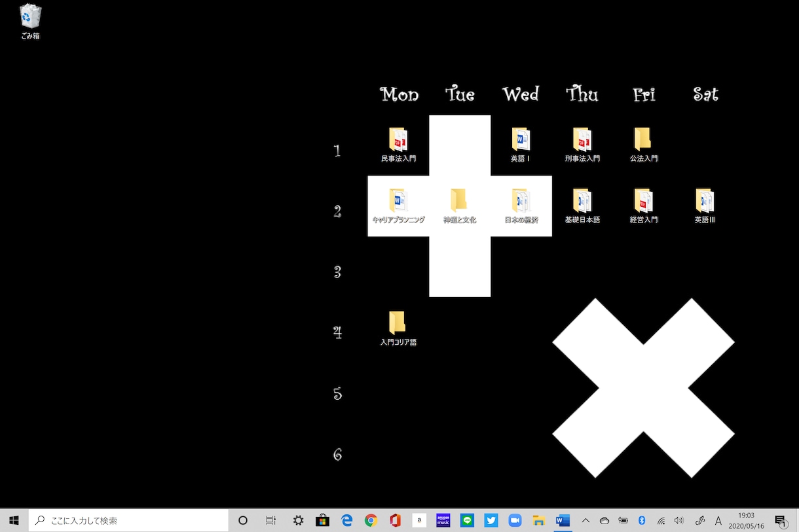
Task: Open Zoom app from taskbar
Action: point(515,520)
